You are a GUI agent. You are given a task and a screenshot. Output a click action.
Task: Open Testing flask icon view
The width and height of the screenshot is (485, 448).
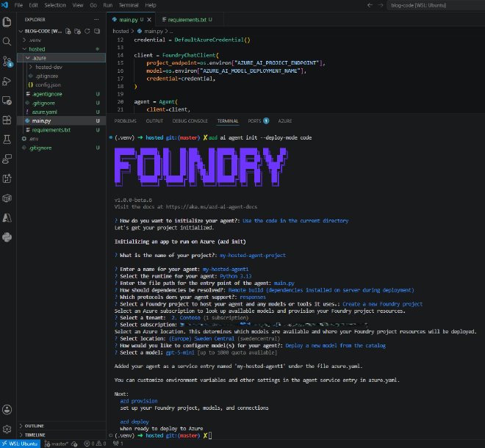pyautogui.click(x=7, y=140)
